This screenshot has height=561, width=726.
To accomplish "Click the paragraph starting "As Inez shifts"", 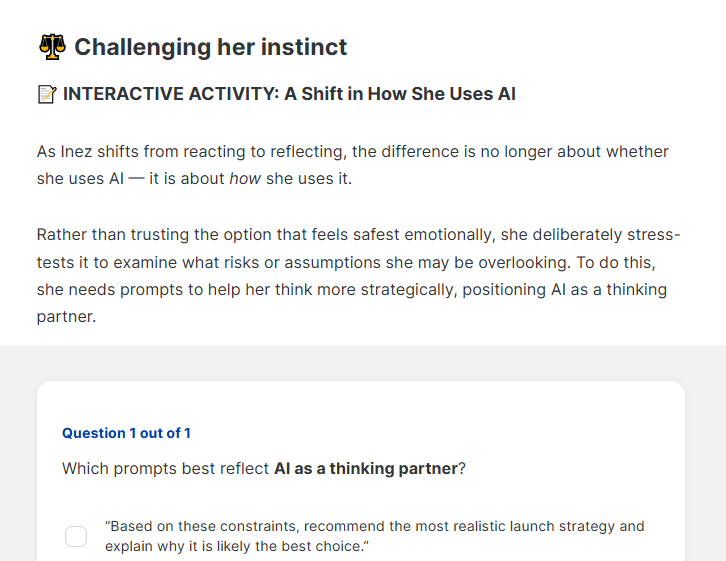I will coord(353,165).
